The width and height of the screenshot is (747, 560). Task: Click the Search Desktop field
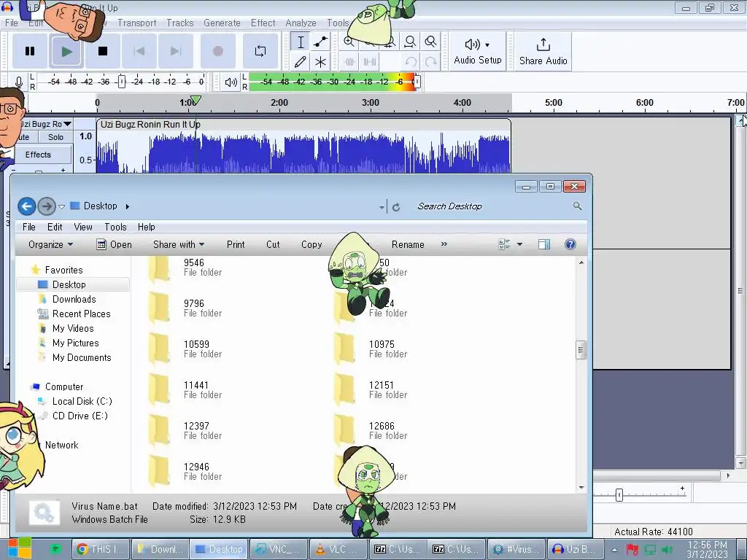pos(493,206)
